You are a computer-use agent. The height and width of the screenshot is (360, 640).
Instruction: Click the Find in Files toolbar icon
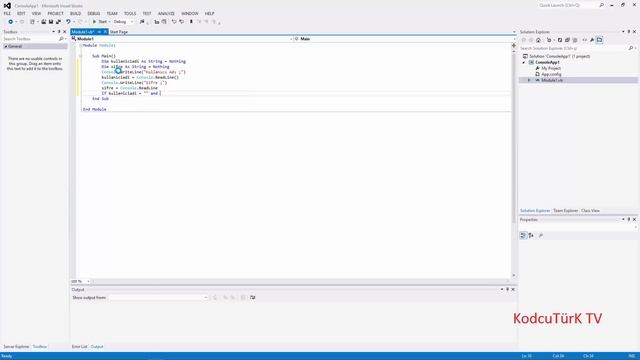pyautogui.click(x=142, y=22)
